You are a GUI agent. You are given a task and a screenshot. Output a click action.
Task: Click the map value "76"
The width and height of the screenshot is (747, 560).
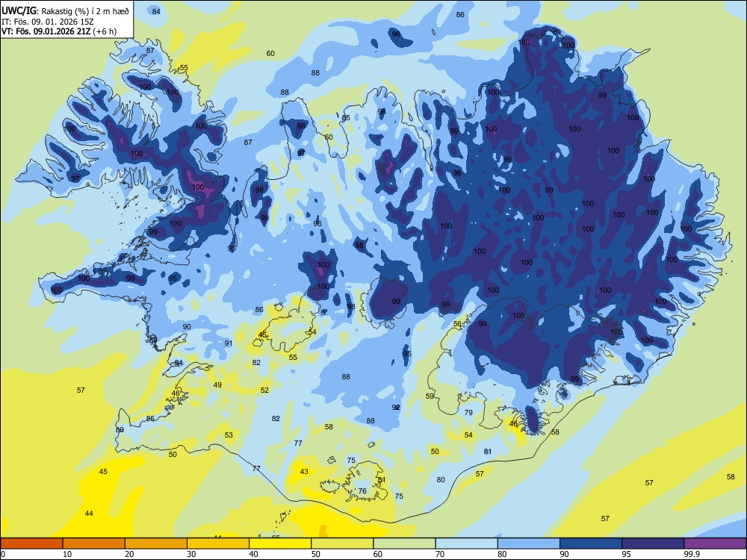point(362,491)
